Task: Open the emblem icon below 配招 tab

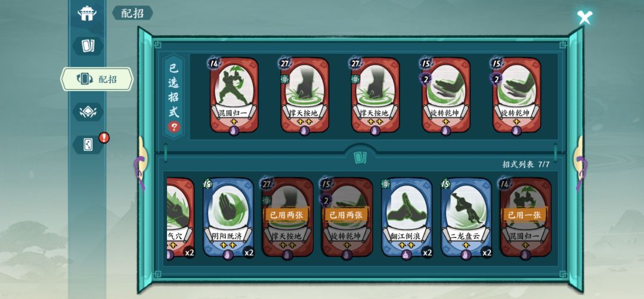Action: pyautogui.click(x=88, y=112)
